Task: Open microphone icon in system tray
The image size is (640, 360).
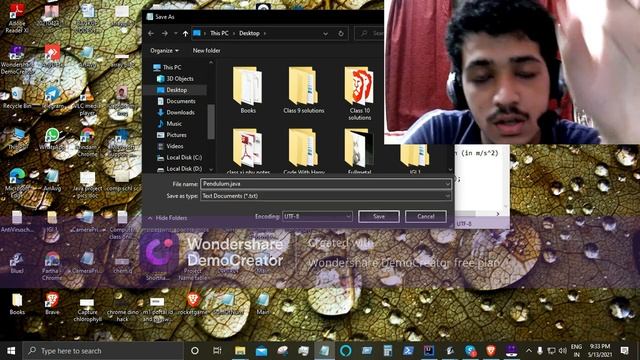Action: click(540, 351)
